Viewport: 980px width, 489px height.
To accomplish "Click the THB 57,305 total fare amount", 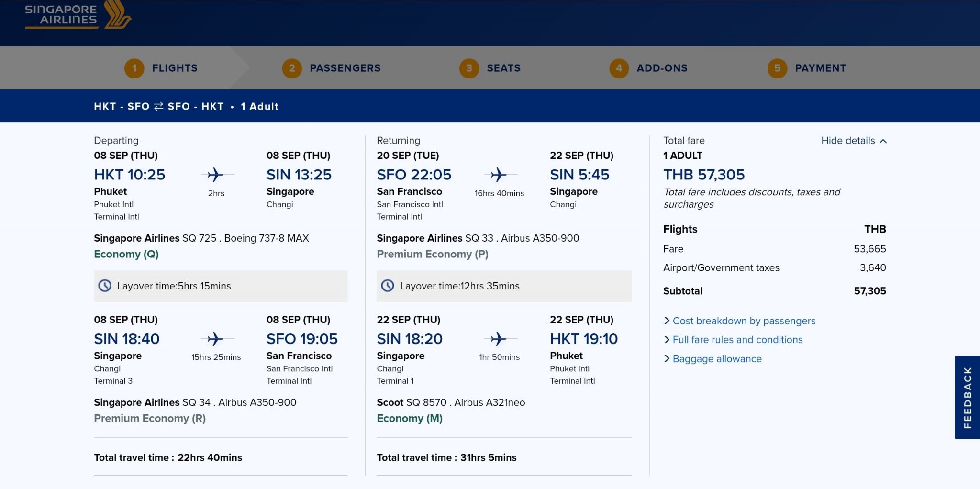I will (704, 175).
